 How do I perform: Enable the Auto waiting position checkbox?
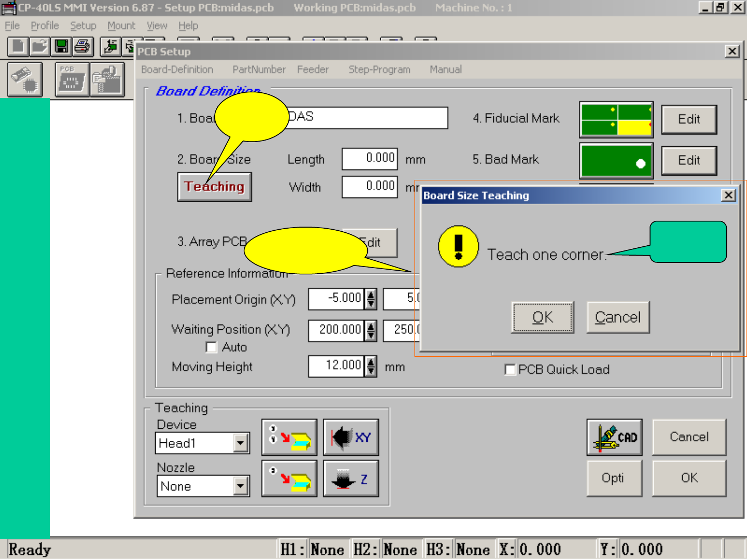pos(211,347)
